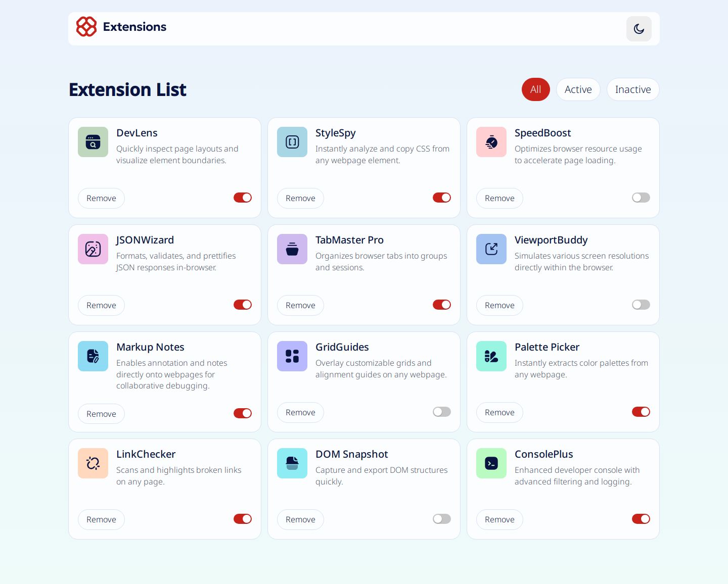Click the Extensions logo in the header
Screen dimensions: 728x584
coord(86,27)
